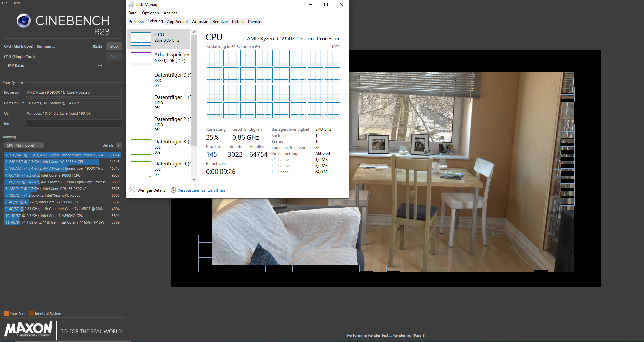
Task: Select the Datenträger 1 HDD graph
Action: coord(140,103)
